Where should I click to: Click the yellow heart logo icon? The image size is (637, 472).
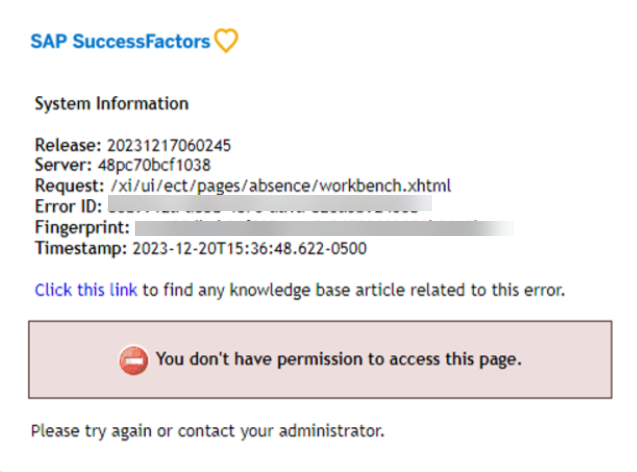click(226, 41)
